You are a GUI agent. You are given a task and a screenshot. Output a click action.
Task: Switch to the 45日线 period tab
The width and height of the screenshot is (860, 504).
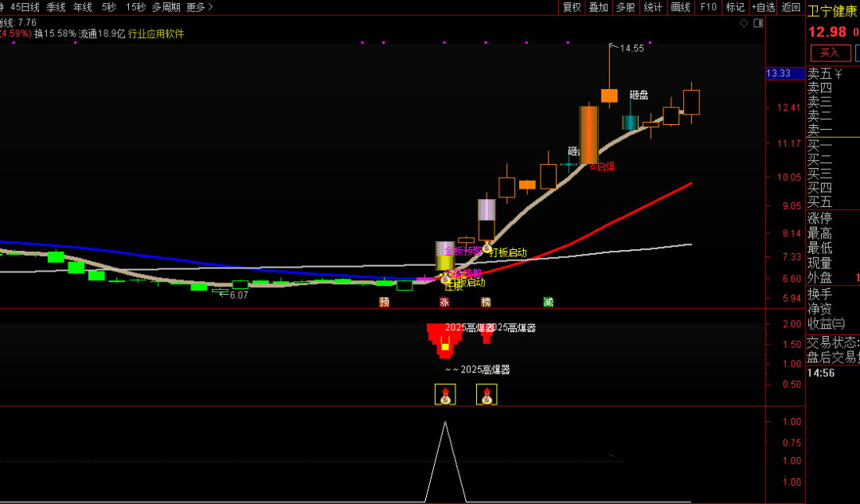[x=25, y=7]
